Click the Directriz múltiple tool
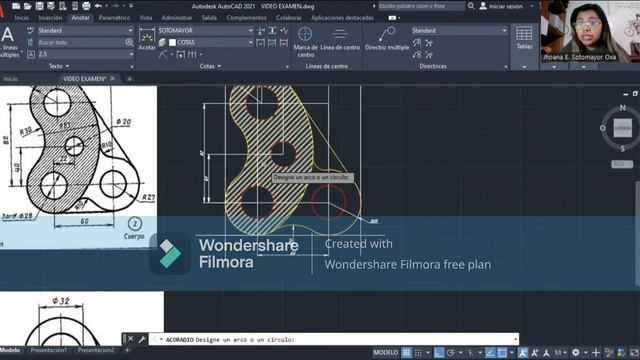 [x=387, y=39]
